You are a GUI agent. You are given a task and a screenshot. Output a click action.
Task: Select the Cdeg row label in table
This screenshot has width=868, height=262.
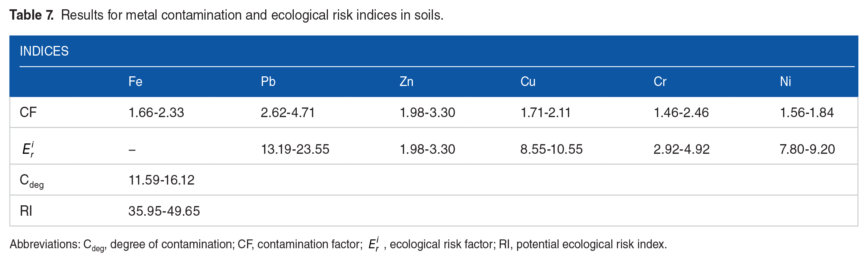[x=32, y=180]
